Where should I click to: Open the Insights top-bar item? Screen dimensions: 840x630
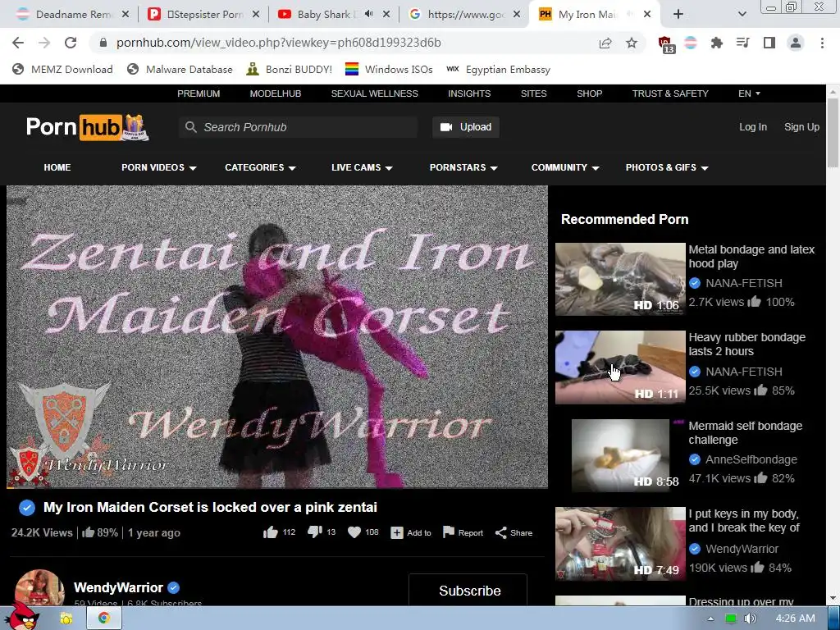pyautogui.click(x=469, y=94)
